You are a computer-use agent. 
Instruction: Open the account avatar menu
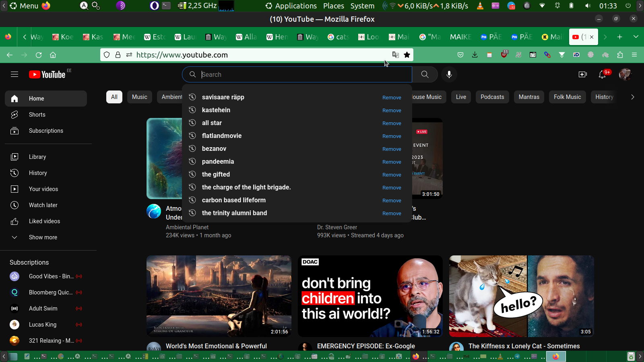pos(625,74)
